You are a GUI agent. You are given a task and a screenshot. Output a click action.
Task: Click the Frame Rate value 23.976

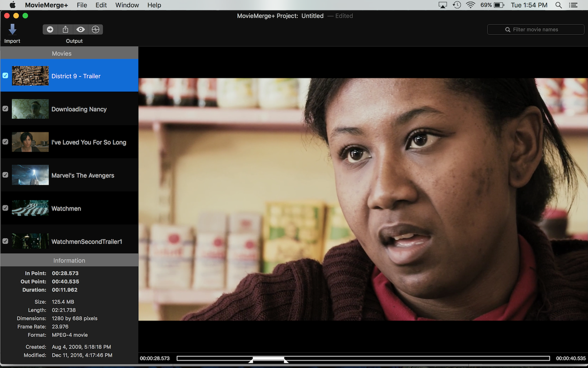pyautogui.click(x=60, y=327)
